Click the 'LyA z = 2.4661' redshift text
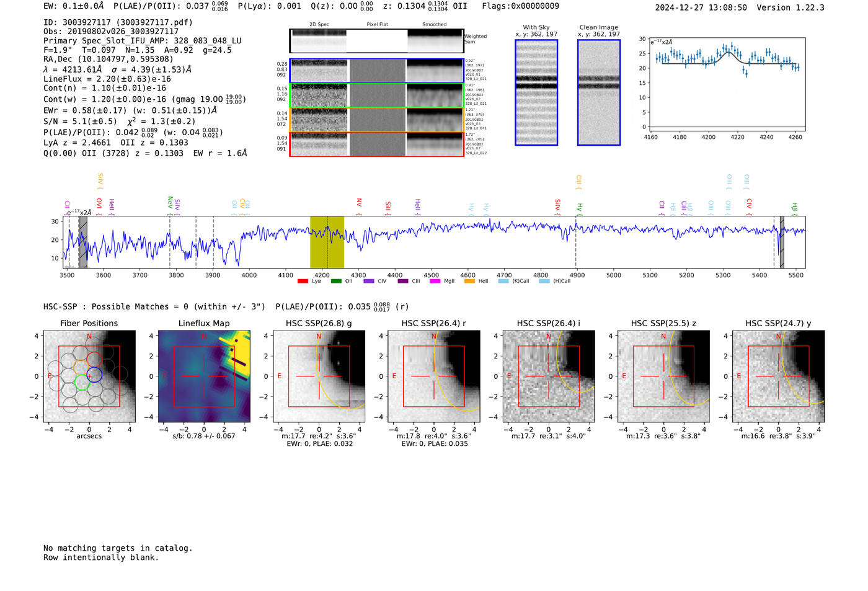868x591 pixels. tap(77, 143)
